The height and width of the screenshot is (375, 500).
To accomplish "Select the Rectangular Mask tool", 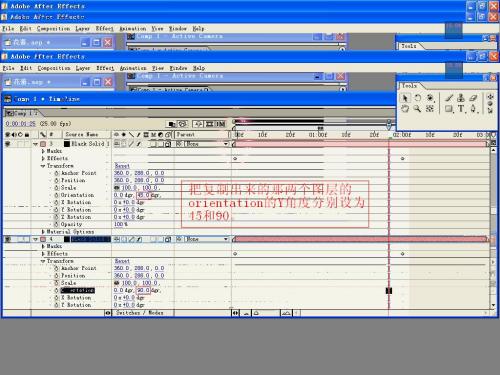I will (449, 109).
